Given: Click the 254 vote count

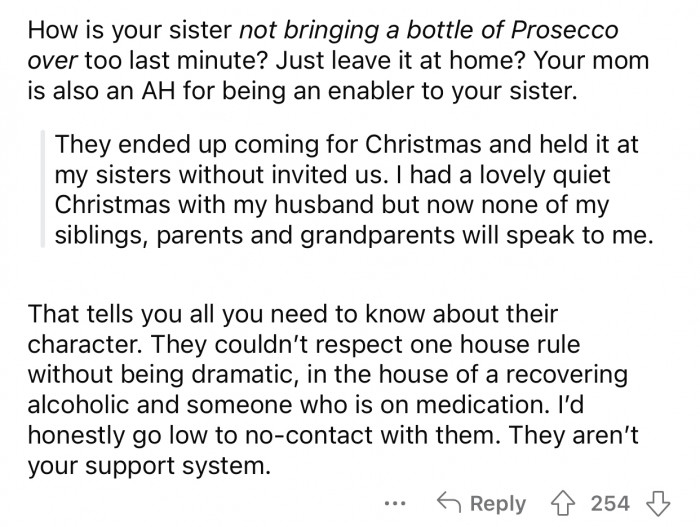Looking at the screenshot, I should [x=610, y=504].
